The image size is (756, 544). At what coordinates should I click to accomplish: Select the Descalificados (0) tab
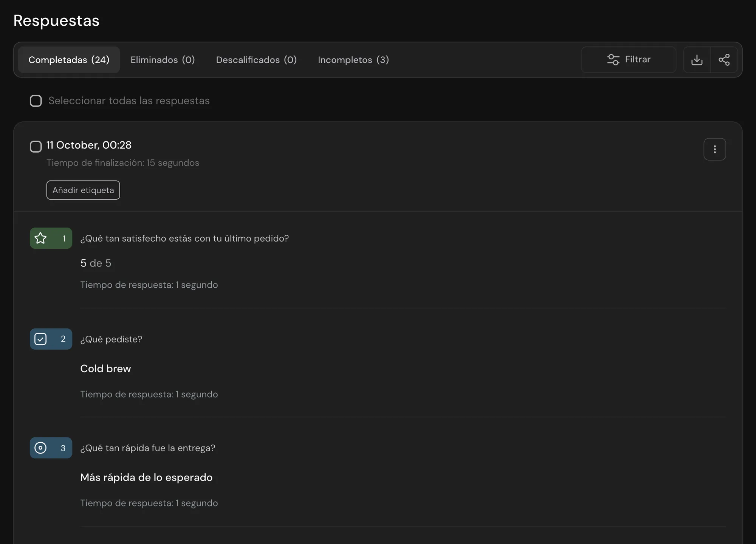256,60
